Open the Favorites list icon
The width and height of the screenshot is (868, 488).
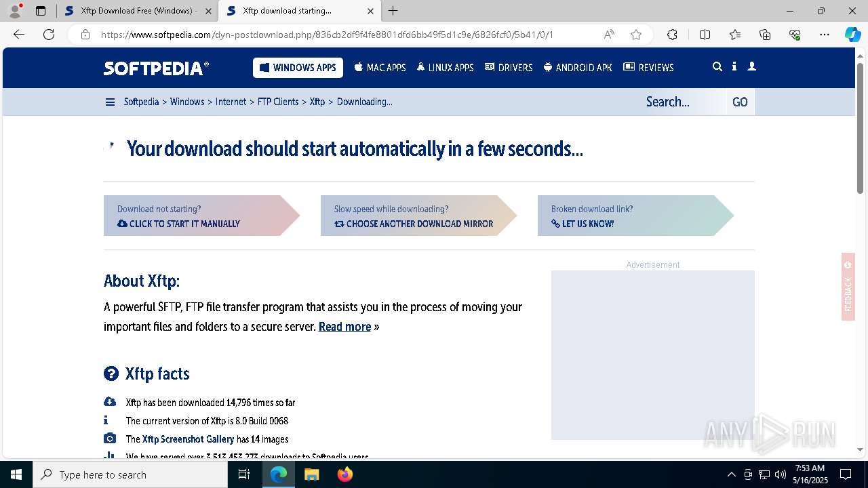pos(735,35)
